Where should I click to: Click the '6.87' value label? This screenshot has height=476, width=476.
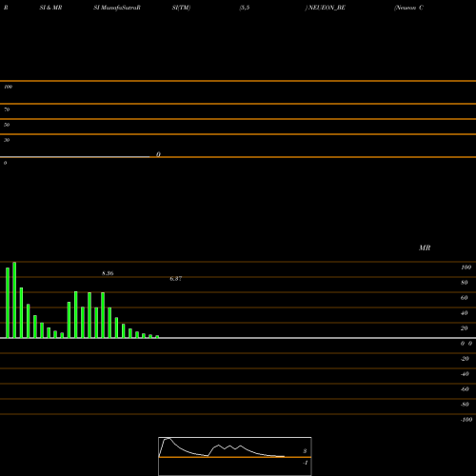176,279
